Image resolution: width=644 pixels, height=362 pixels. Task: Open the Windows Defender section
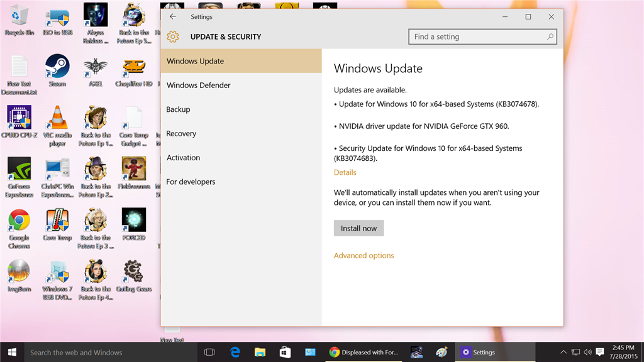tap(241, 85)
